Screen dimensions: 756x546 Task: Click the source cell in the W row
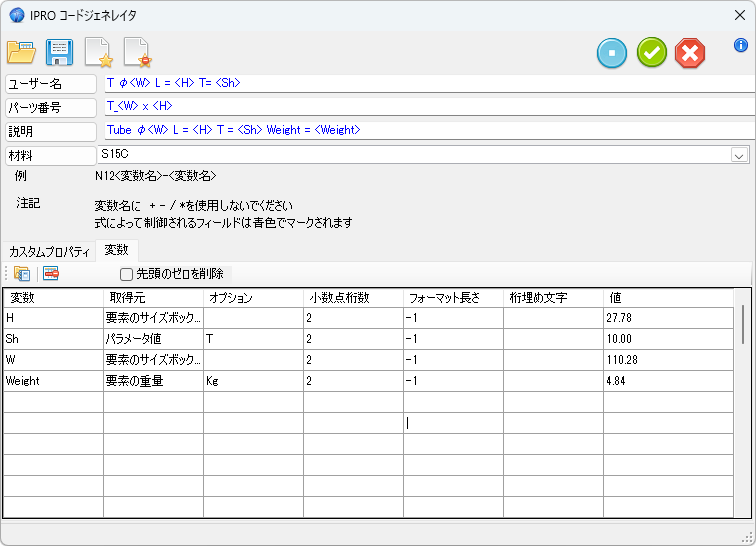click(153, 360)
